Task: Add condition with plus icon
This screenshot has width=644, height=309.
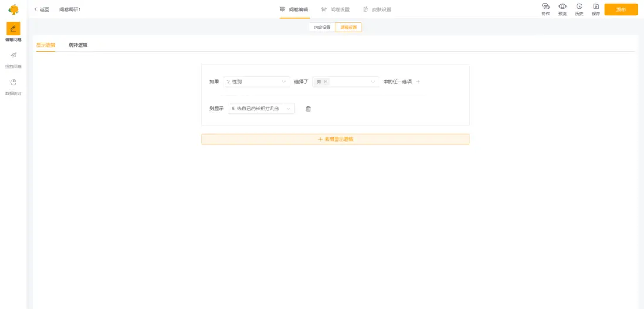Action: click(x=418, y=82)
